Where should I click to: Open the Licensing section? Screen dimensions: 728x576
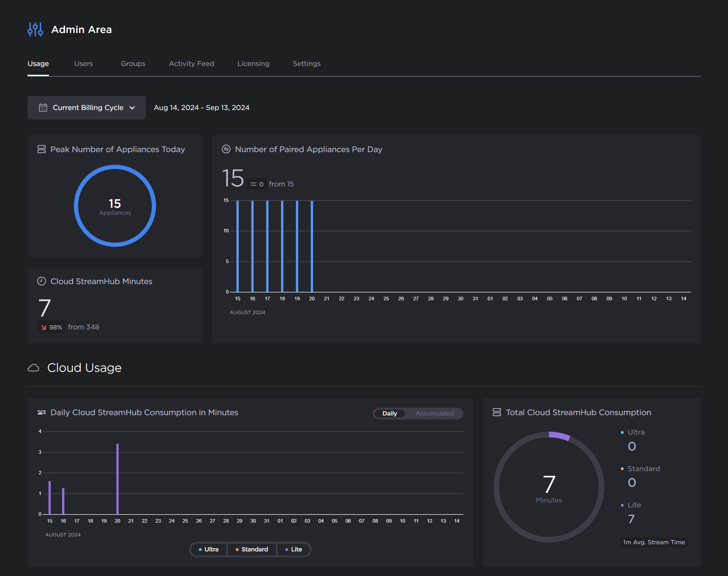click(x=253, y=64)
